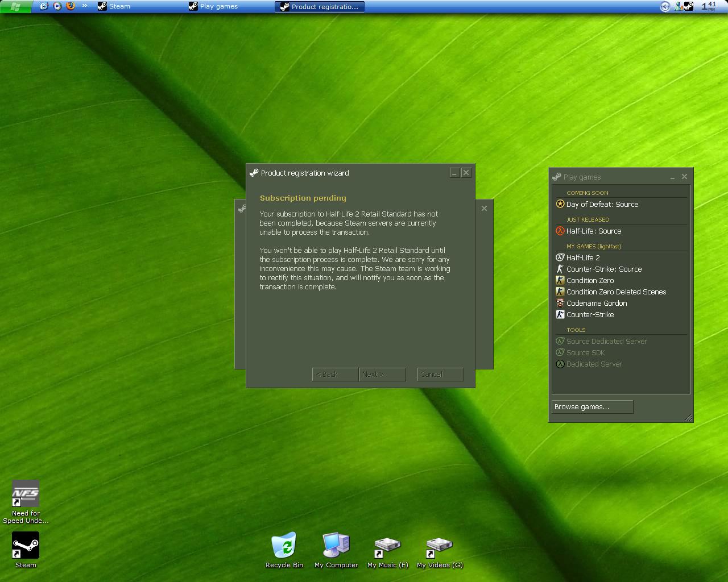This screenshot has height=582, width=728.
Task: Expand the quick launch chevron in taskbar
Action: (85, 6)
